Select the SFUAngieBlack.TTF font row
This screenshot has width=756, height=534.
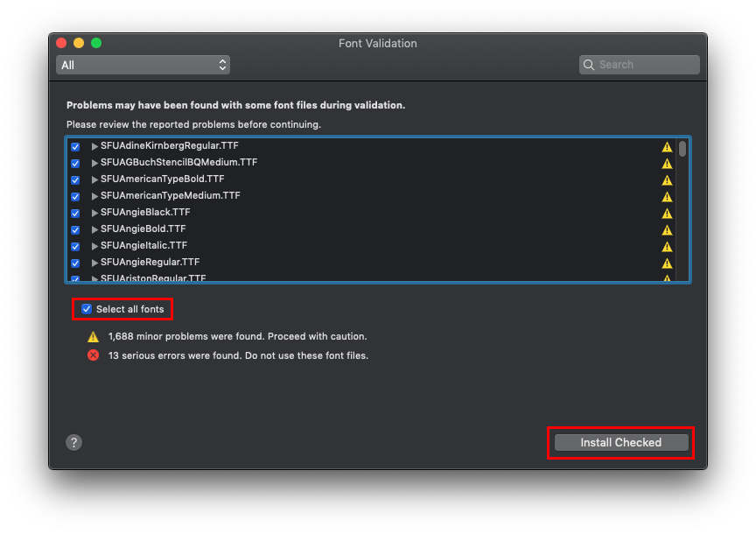click(145, 213)
